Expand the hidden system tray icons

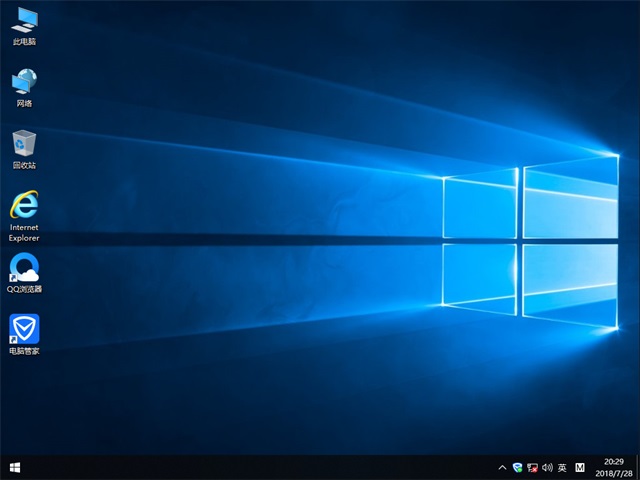tap(502, 467)
